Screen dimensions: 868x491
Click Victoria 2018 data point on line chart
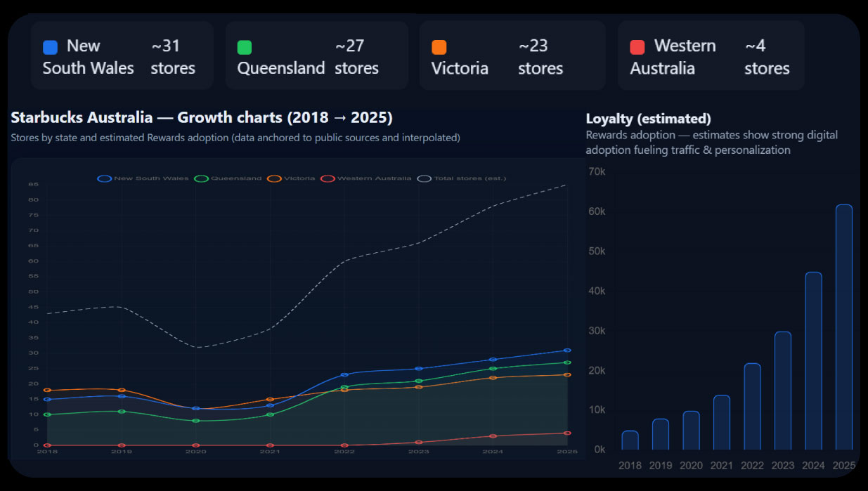pyautogui.click(x=47, y=390)
